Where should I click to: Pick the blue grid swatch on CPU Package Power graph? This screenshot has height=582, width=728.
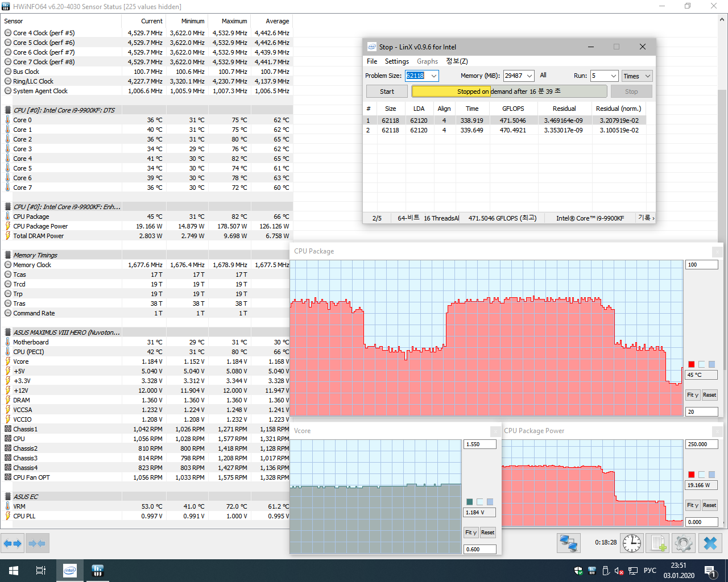(x=712, y=475)
